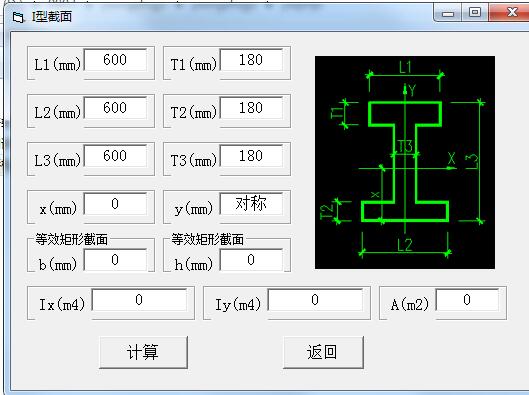
Task: Click the Iy(m4) label text
Action: point(238,305)
